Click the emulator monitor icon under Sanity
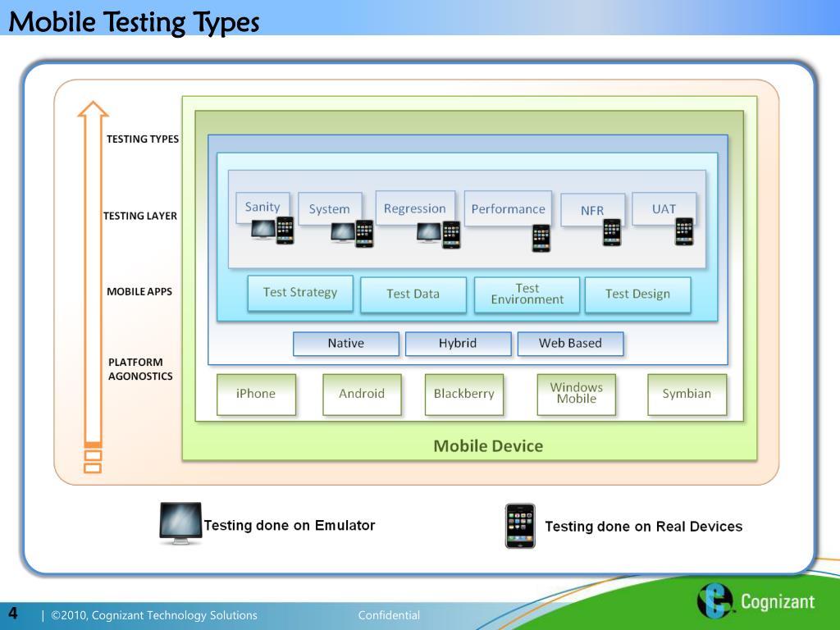 pyautogui.click(x=263, y=230)
